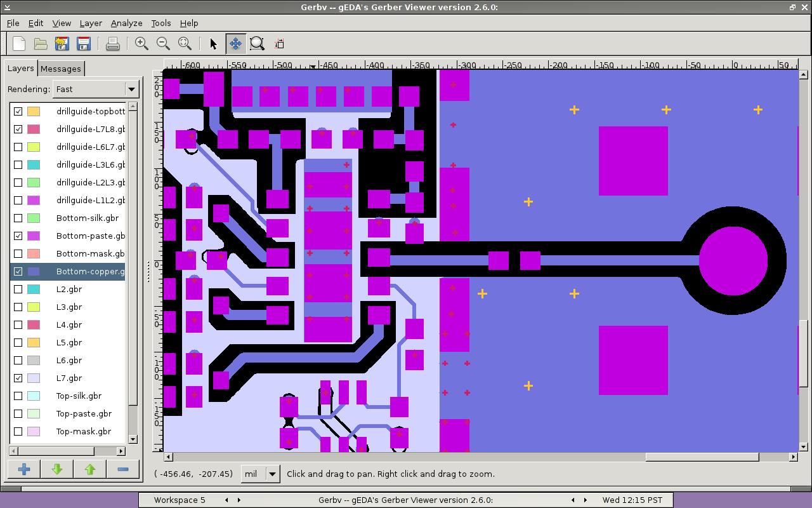Image resolution: width=812 pixels, height=508 pixels.
Task: Enable the Bottom-silk.gbr layer checkbox
Action: click(x=18, y=218)
